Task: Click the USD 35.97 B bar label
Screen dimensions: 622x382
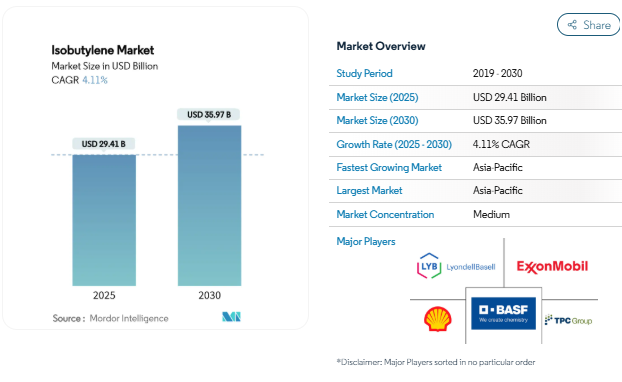Action: pos(209,114)
